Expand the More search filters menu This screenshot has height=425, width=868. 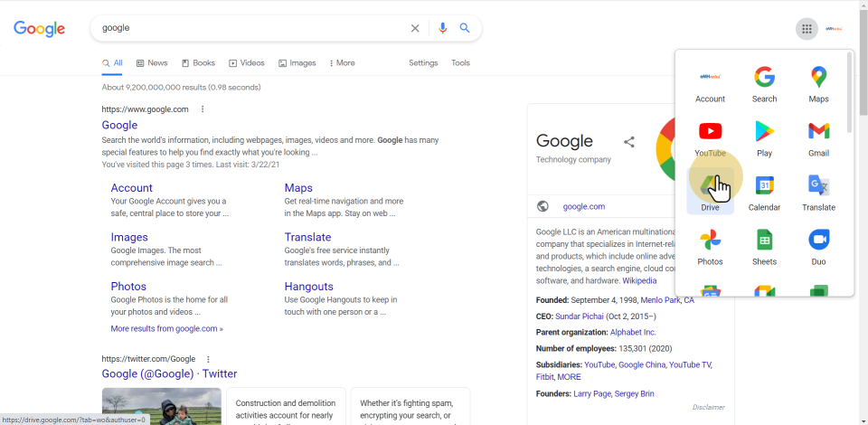coord(342,63)
